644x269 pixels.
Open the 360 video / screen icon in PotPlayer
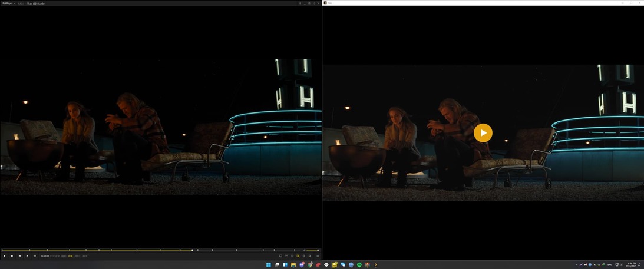tap(286, 256)
